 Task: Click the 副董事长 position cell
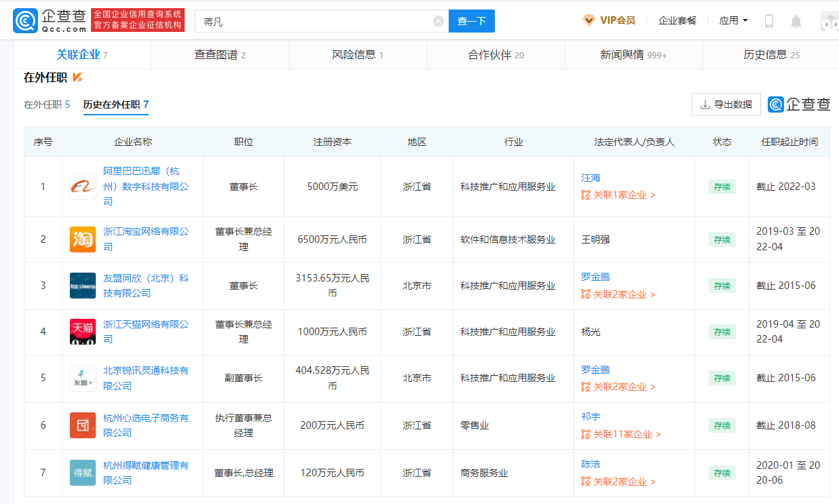point(244,378)
